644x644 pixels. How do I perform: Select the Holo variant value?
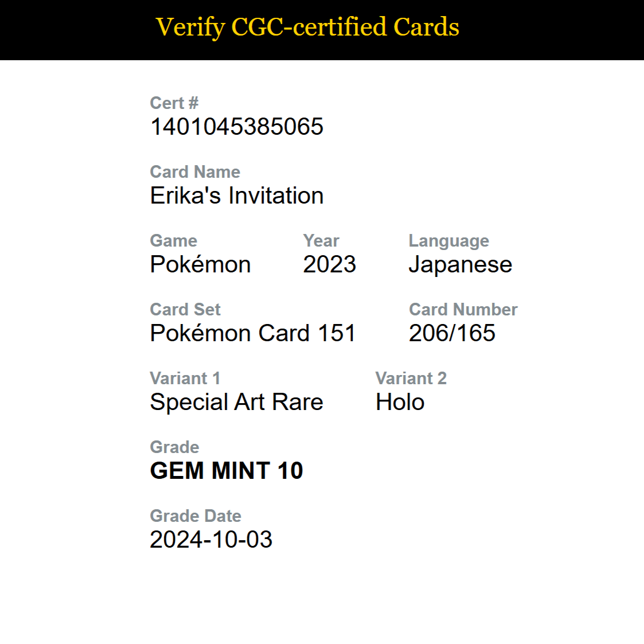pos(400,402)
